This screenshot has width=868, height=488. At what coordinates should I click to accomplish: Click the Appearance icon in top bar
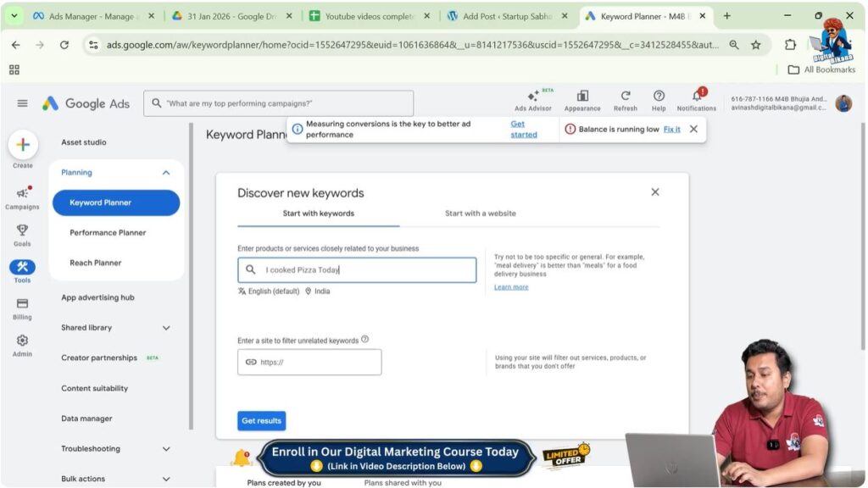pyautogui.click(x=581, y=97)
